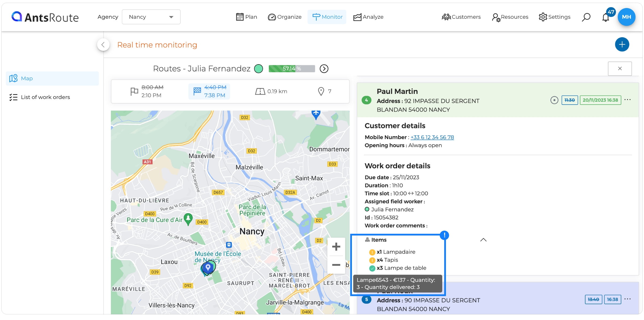Click the target circle icon for Paul Martin
This screenshot has width=644, height=320.
point(554,100)
